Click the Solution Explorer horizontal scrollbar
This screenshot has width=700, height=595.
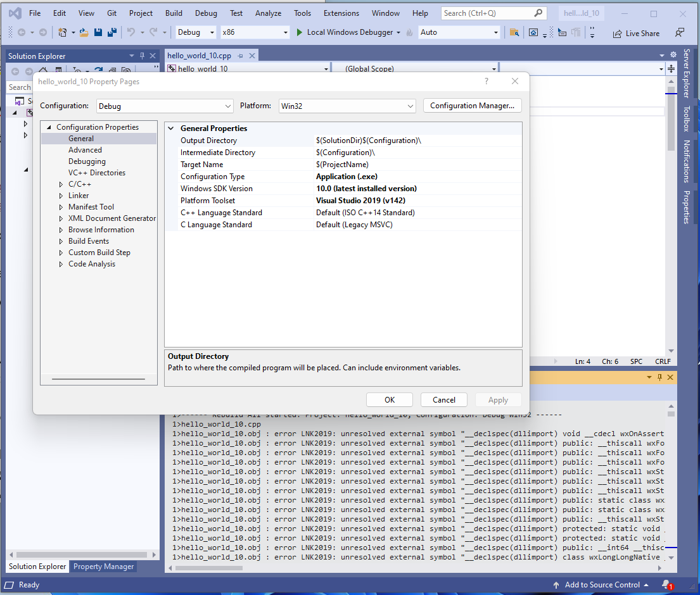click(x=82, y=555)
